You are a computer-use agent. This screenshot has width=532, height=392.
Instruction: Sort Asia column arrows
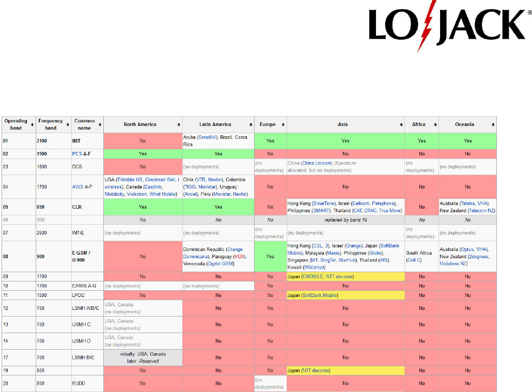pos(401,124)
